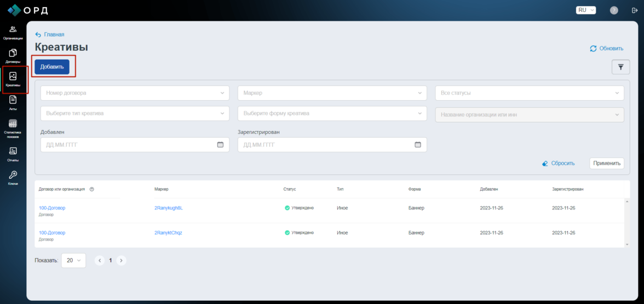The width and height of the screenshot is (644, 304).
Task: Open Статистика показов sidebar item
Action: click(13, 128)
